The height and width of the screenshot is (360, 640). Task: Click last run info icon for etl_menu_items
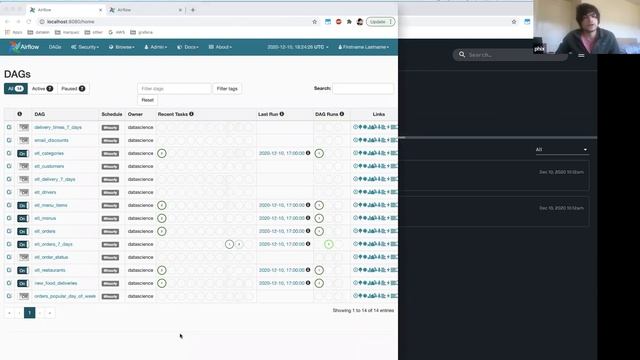[308, 205]
